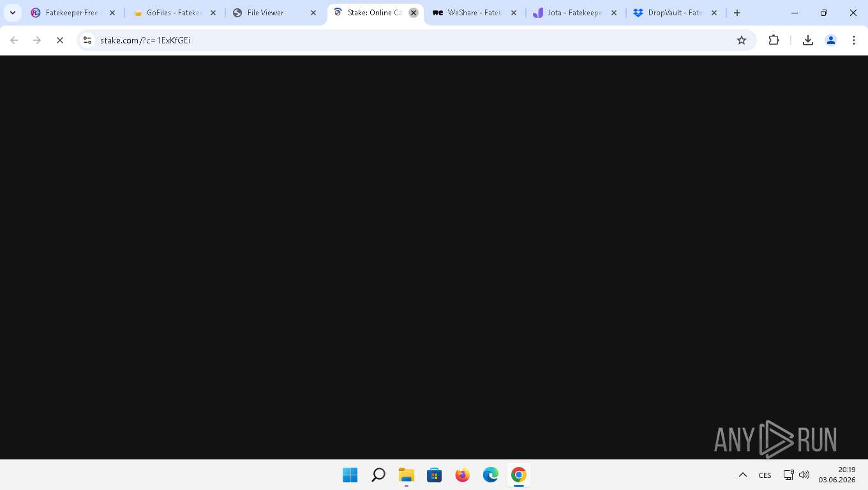
Task: Open the tab search chevron
Action: (x=13, y=13)
